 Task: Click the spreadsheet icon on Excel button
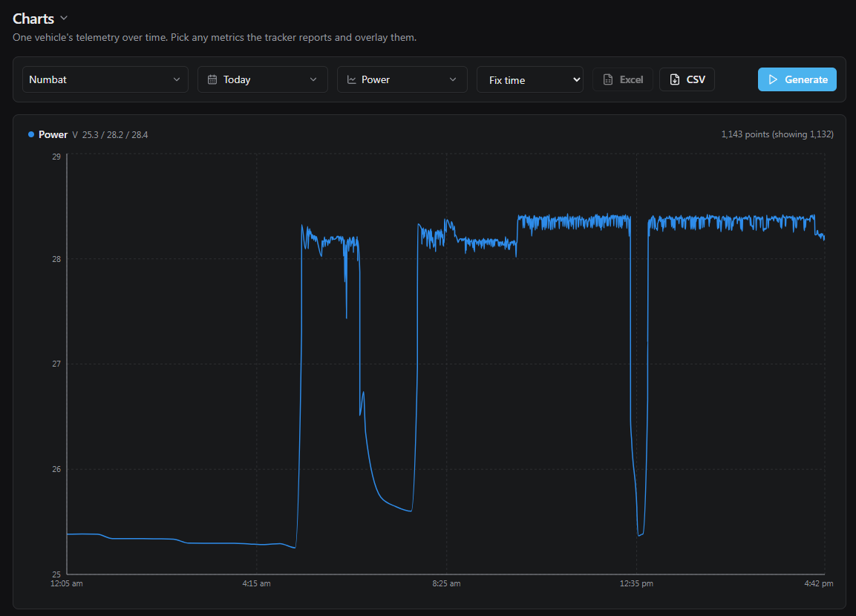pos(607,79)
